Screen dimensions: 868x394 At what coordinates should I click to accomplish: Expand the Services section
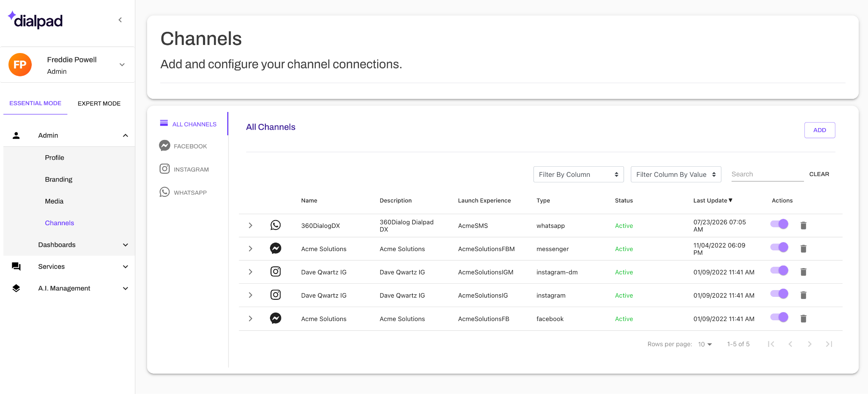click(125, 267)
